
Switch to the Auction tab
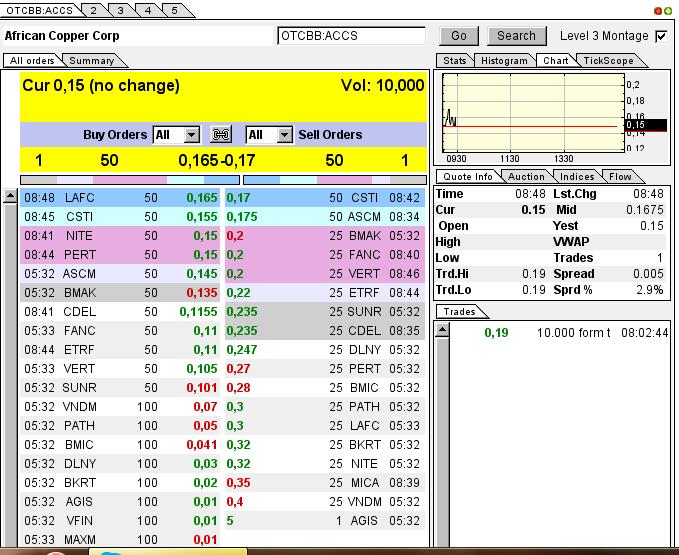click(527, 177)
